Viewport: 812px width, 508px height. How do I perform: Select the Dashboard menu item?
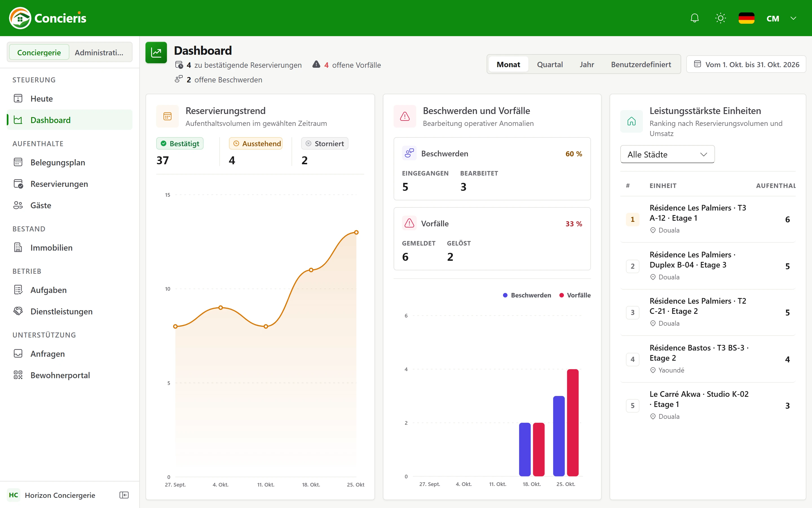coord(69,120)
